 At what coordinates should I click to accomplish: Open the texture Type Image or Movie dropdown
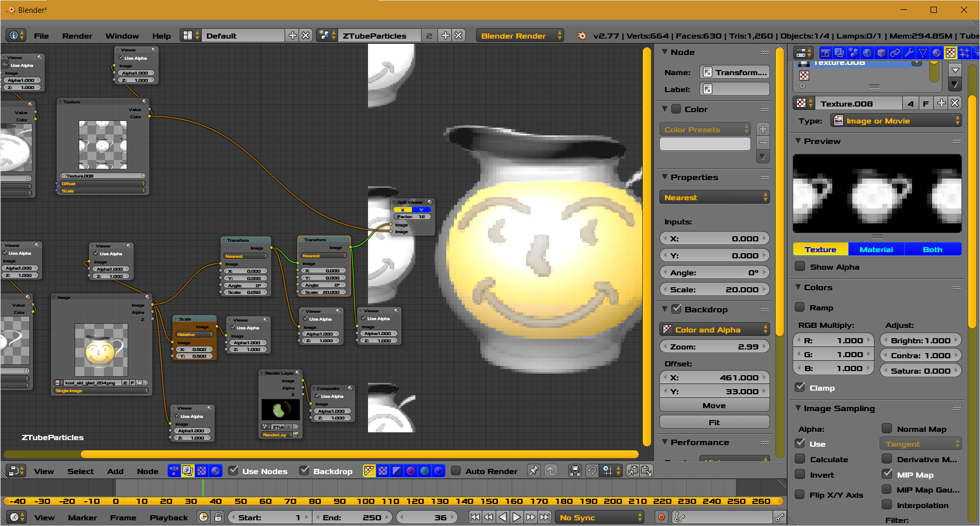(896, 120)
